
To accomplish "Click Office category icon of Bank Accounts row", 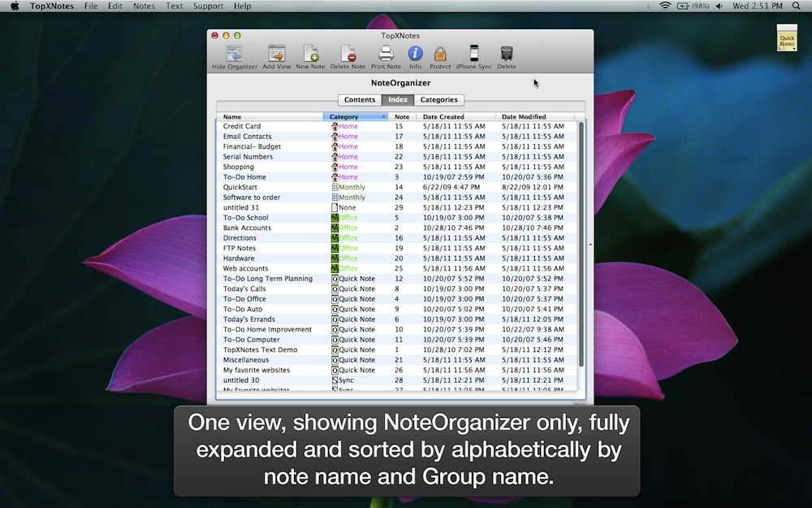I will pyautogui.click(x=335, y=228).
